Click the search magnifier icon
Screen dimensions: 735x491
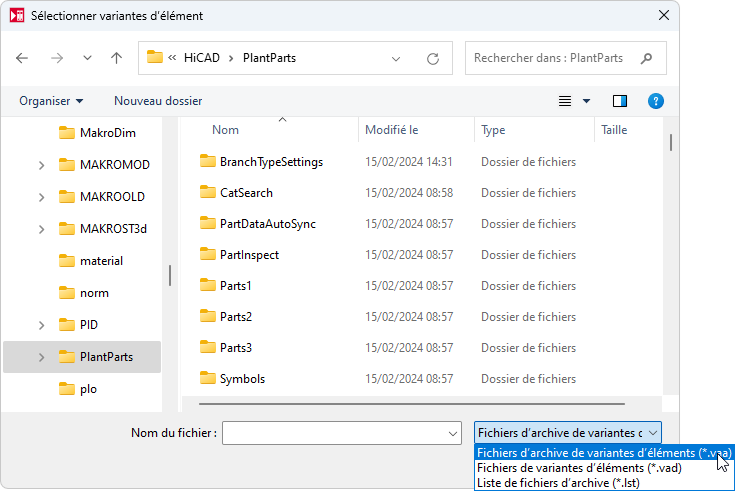(647, 58)
